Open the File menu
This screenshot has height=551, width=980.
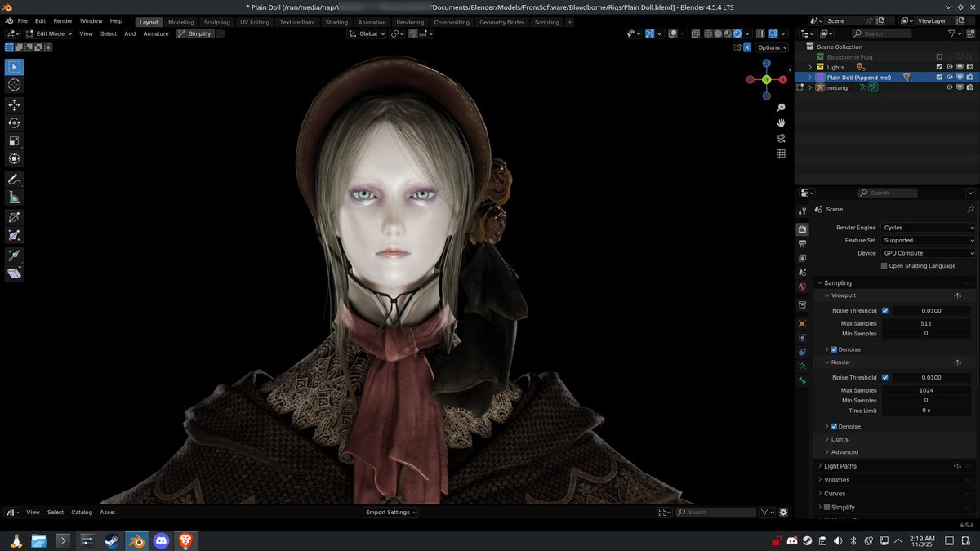click(21, 20)
